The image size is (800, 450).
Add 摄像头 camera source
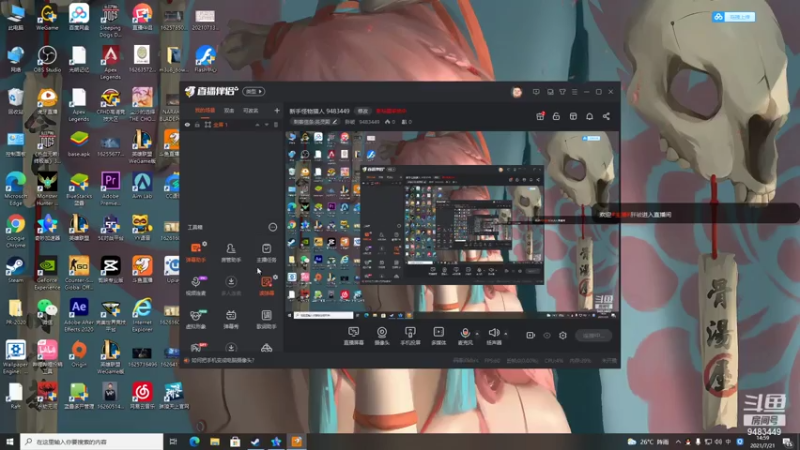point(382,336)
